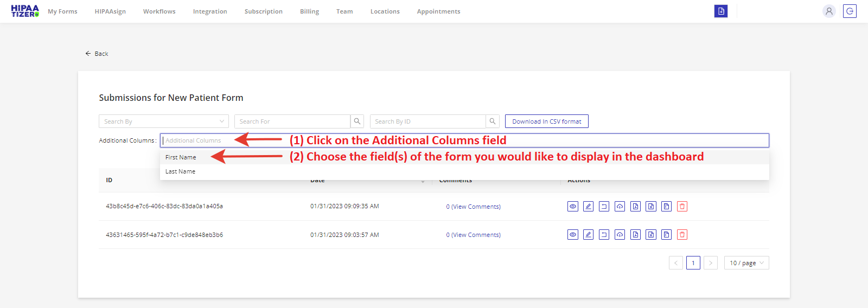Click the Download in CSV format button
This screenshot has width=868, height=308.
[546, 121]
